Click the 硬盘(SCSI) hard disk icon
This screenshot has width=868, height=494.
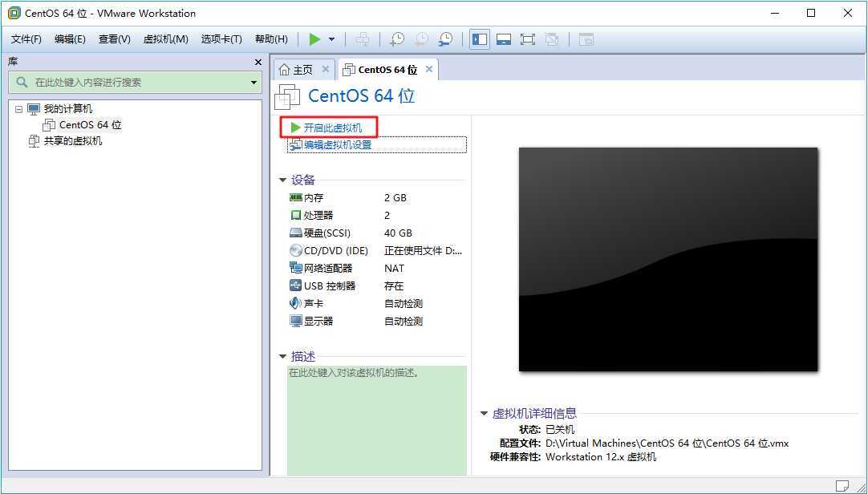coord(296,233)
